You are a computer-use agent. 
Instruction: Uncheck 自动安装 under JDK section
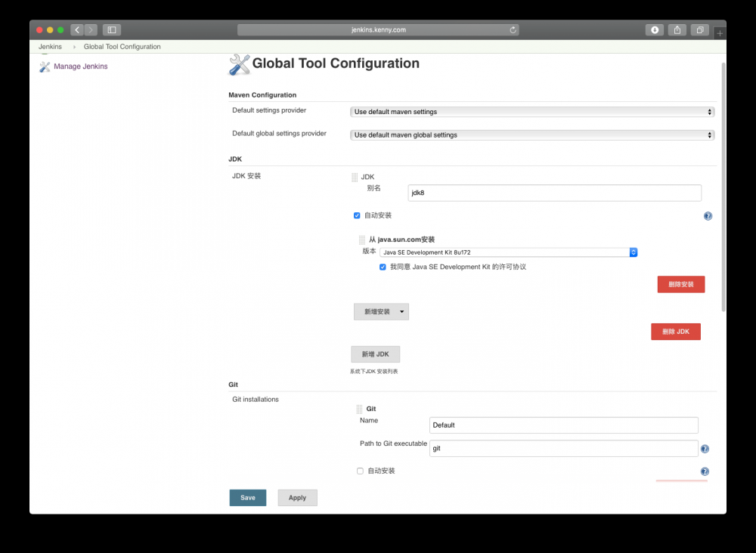tap(356, 215)
